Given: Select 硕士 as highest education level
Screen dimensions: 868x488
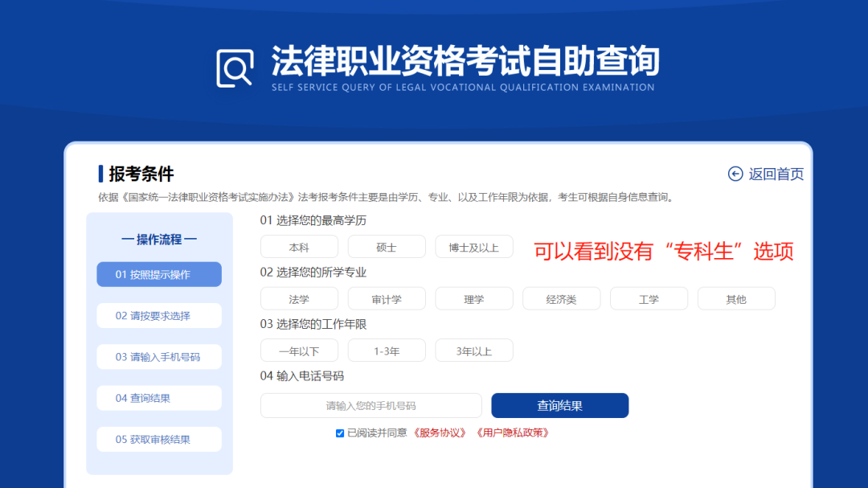Looking at the screenshot, I should coord(386,247).
